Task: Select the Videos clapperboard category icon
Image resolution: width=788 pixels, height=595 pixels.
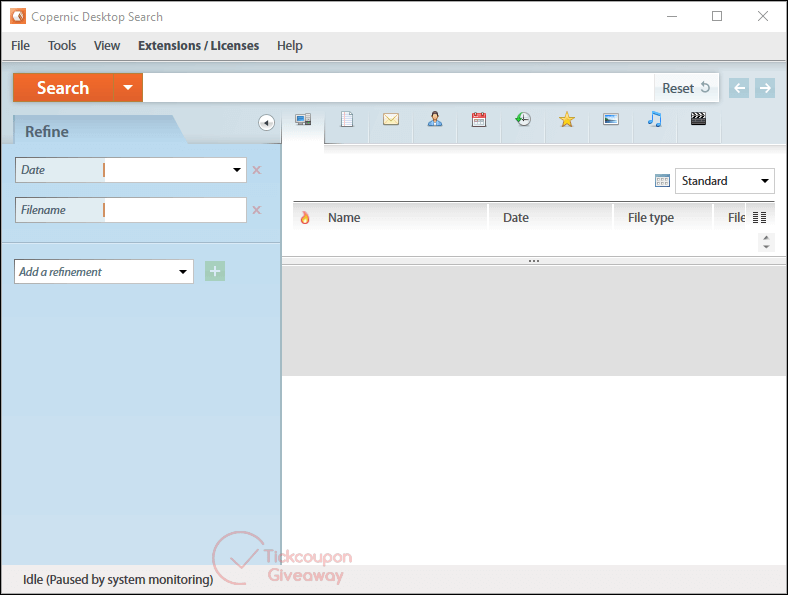Action: [698, 119]
